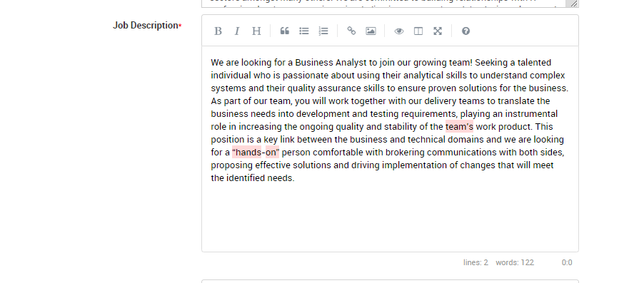The width and height of the screenshot is (644, 283).
Task: Toggle bold formatting in the editor
Action: pos(218,31)
